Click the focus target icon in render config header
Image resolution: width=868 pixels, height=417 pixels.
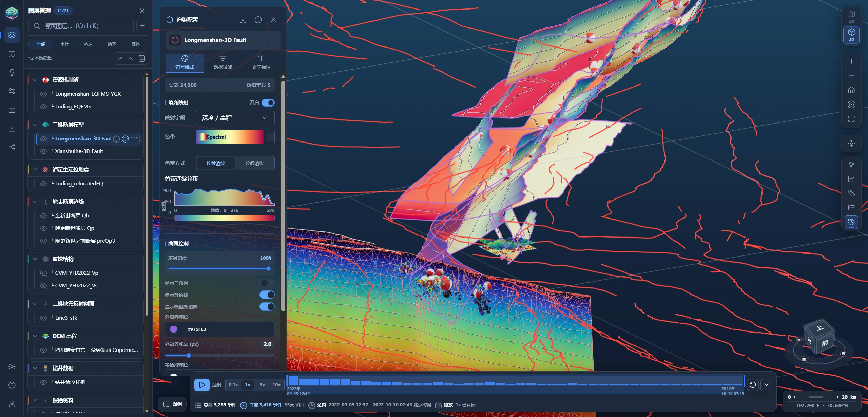[243, 20]
